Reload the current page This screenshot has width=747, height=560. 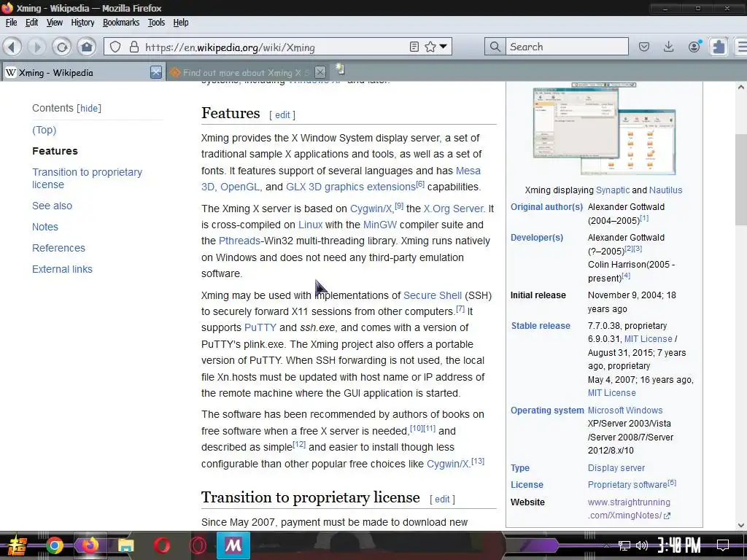point(62,47)
